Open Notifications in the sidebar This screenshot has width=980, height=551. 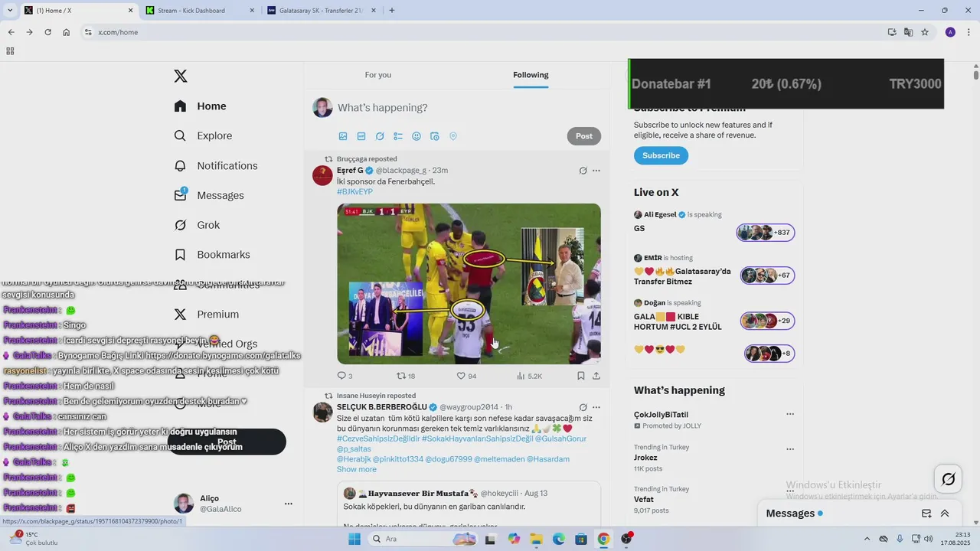[x=216, y=165]
